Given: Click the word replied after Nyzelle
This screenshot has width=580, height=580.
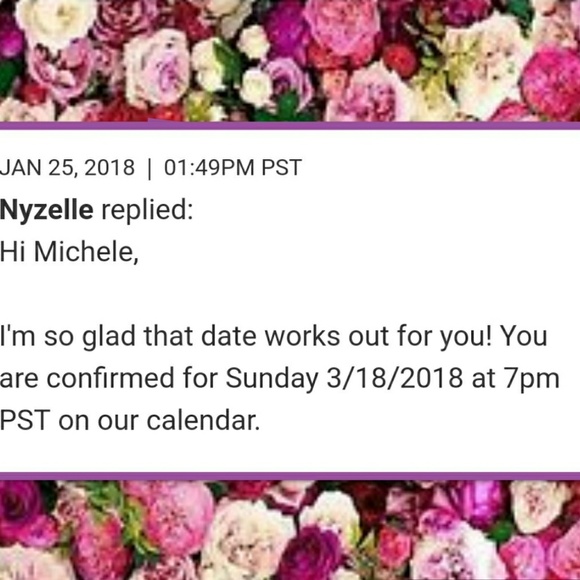Looking at the screenshot, I should [147, 210].
